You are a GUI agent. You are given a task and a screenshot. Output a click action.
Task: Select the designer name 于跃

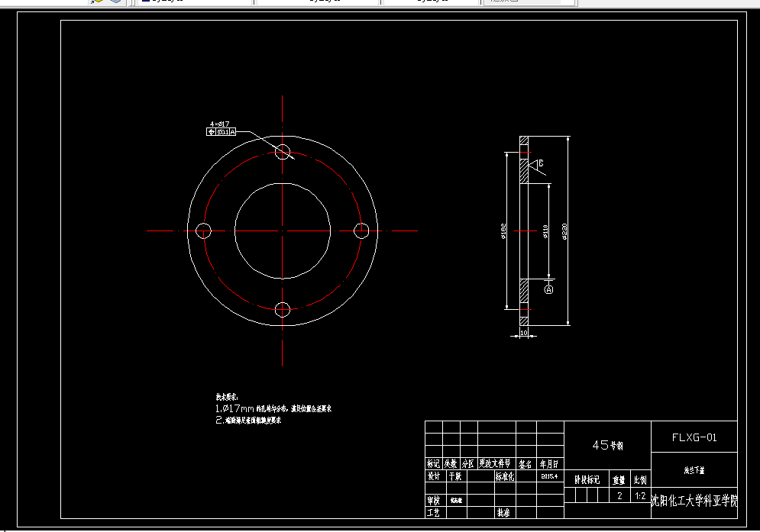tap(455, 476)
